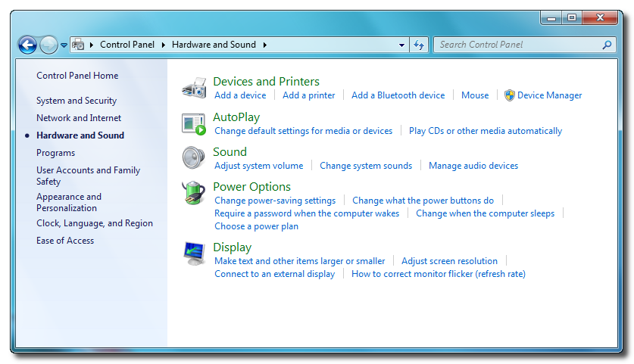The width and height of the screenshot is (634, 364).
Task: Click Choose a power plan
Action: point(256,226)
